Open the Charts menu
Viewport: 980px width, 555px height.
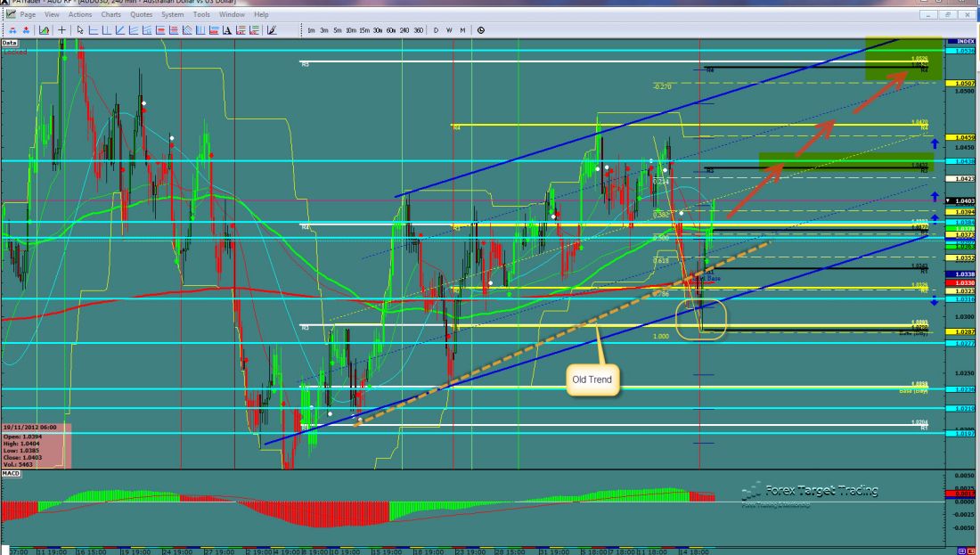(111, 14)
